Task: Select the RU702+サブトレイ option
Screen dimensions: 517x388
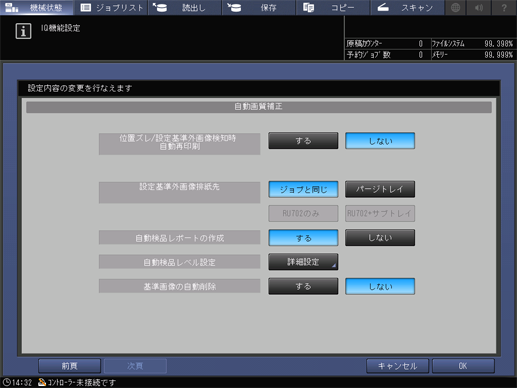Action: (380, 213)
